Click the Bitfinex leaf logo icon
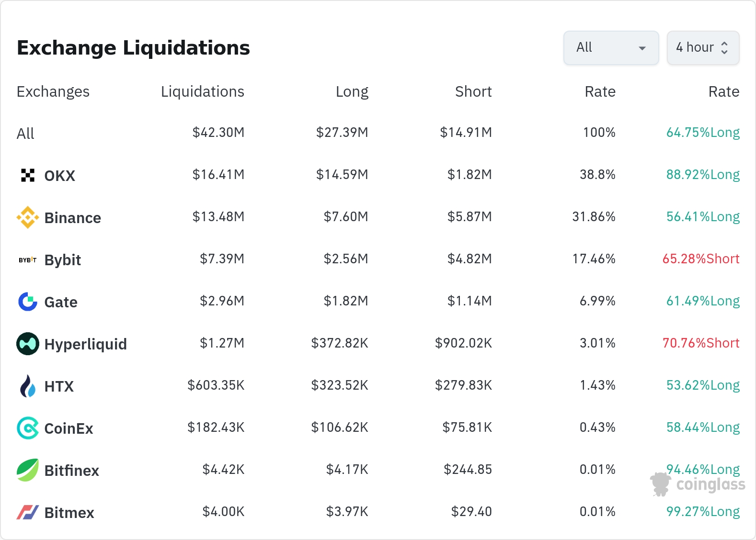The width and height of the screenshot is (756, 540). click(x=28, y=470)
